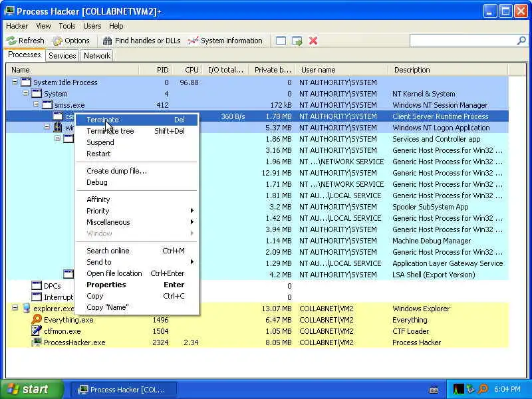Viewport: 532px width, 399px height.
Task: Click the smss.exe process icon
Action: click(x=47, y=105)
